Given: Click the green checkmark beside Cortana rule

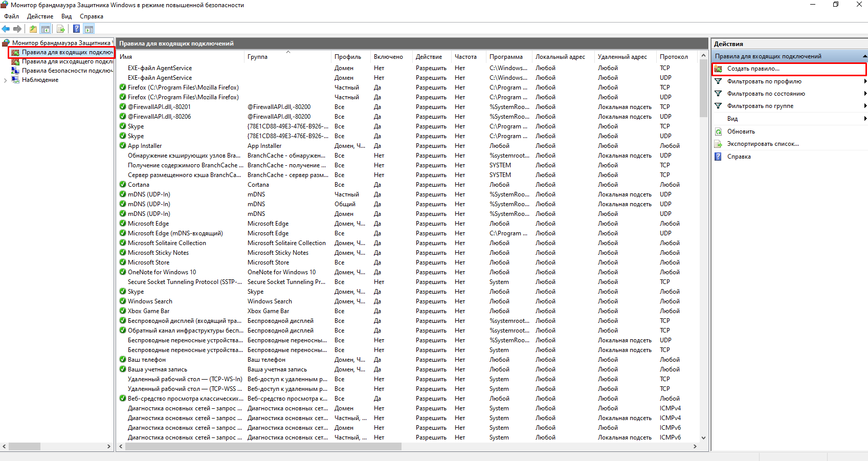Looking at the screenshot, I should [123, 185].
